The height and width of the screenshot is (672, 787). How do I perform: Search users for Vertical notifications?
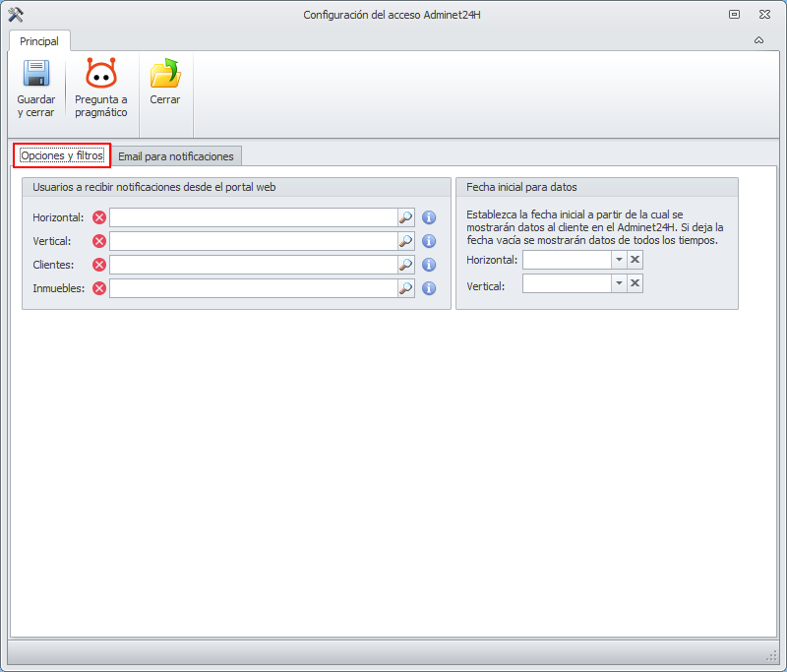pos(405,241)
